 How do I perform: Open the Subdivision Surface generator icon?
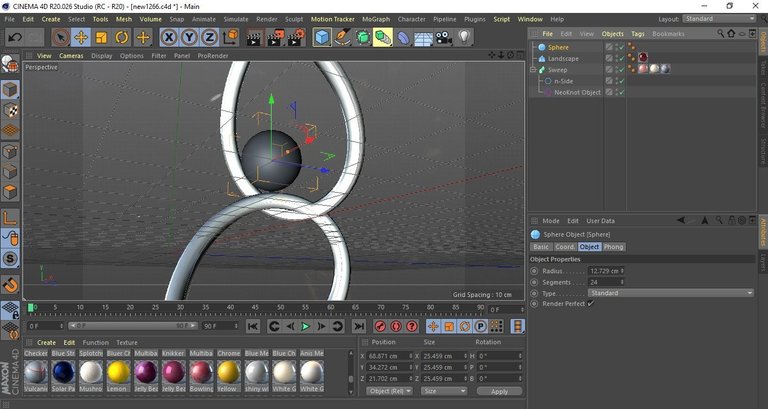pos(363,37)
